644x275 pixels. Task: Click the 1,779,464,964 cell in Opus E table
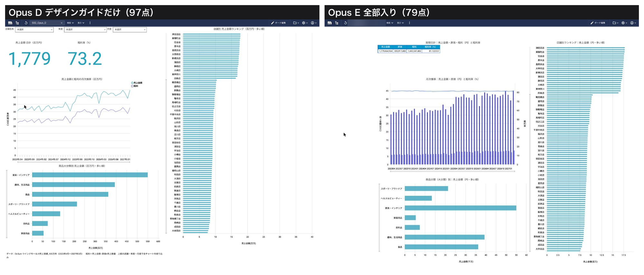pos(385,51)
